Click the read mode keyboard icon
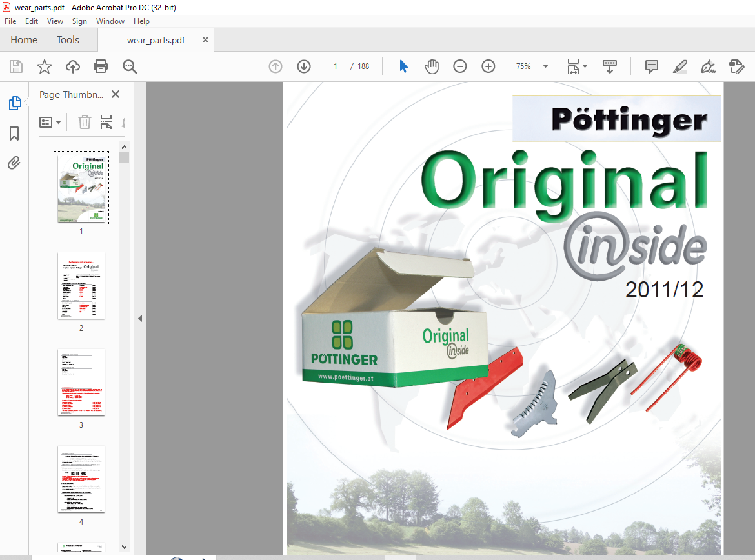Screen dimensions: 755x560 (x=610, y=66)
